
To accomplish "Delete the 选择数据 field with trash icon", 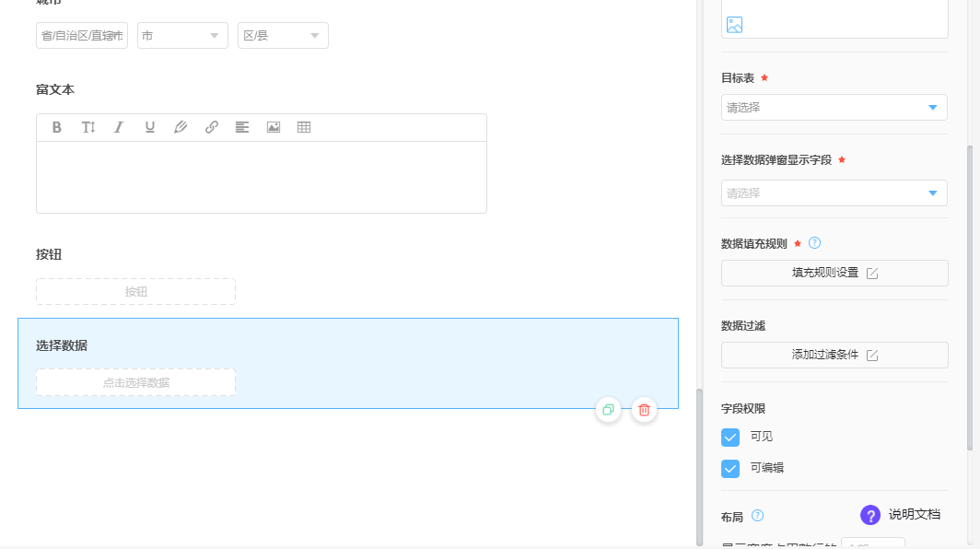I will pos(644,410).
